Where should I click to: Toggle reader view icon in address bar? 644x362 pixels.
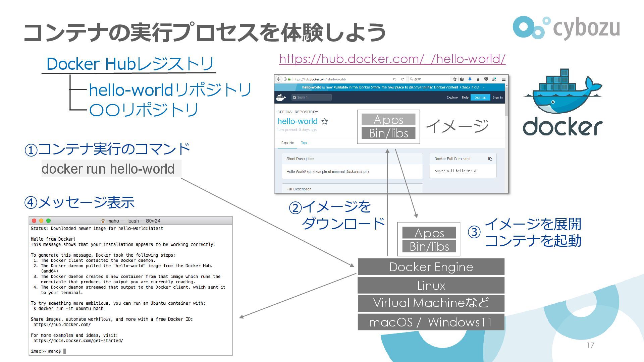(x=395, y=79)
